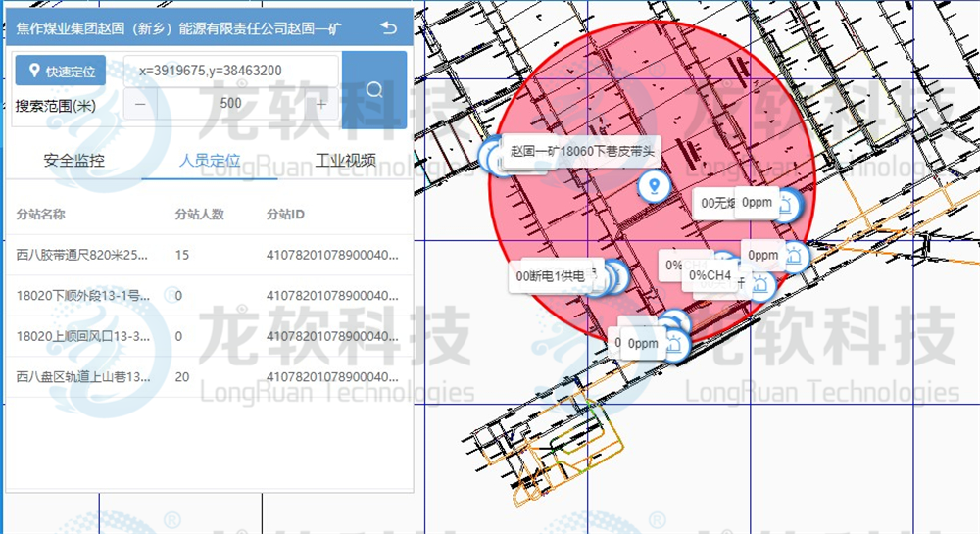Click the 快速定位 quick locate button

coord(61,72)
